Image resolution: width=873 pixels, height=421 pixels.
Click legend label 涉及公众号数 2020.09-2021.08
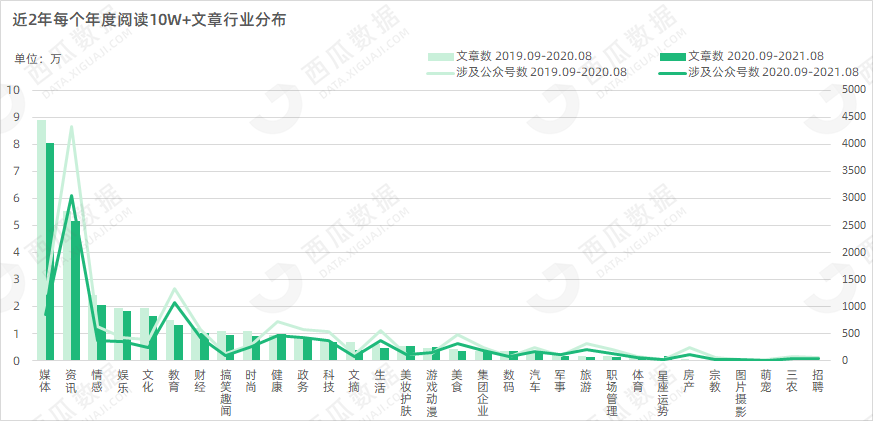[773, 72]
